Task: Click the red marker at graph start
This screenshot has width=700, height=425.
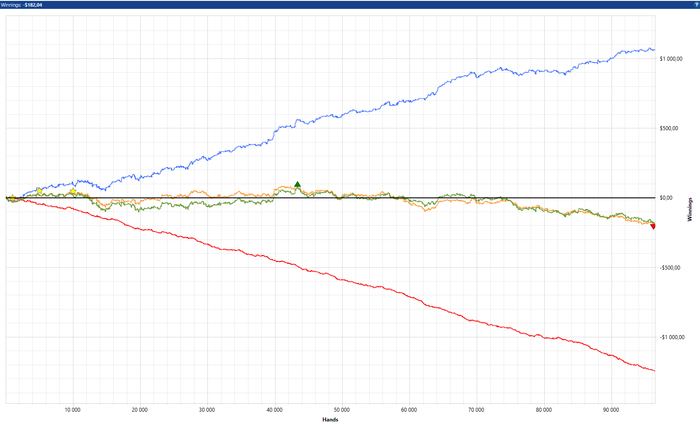Action: (12, 199)
